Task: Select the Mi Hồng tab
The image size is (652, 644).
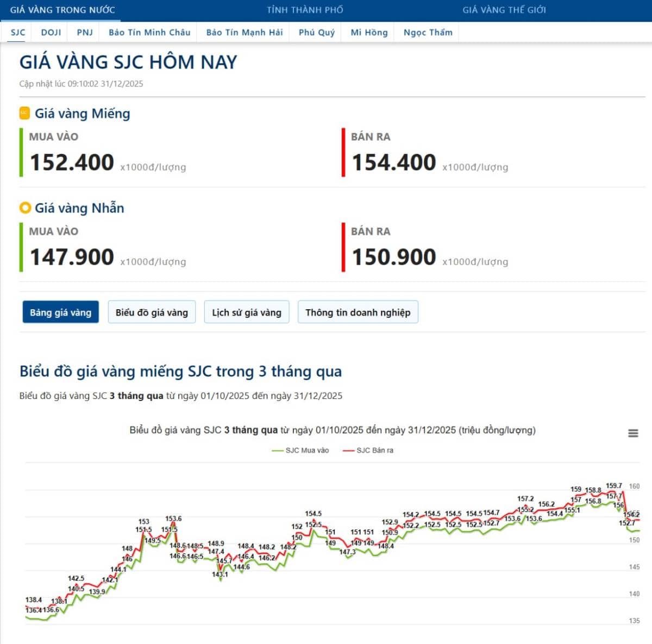Action: pyautogui.click(x=369, y=32)
